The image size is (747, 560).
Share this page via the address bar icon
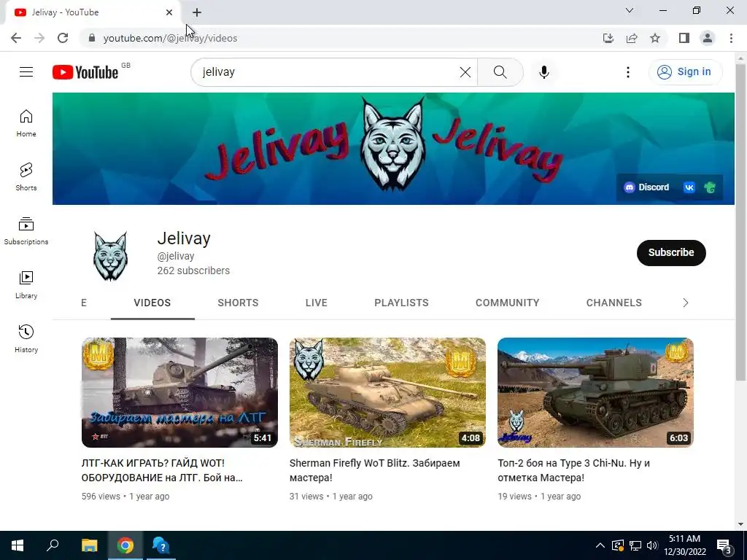632,38
